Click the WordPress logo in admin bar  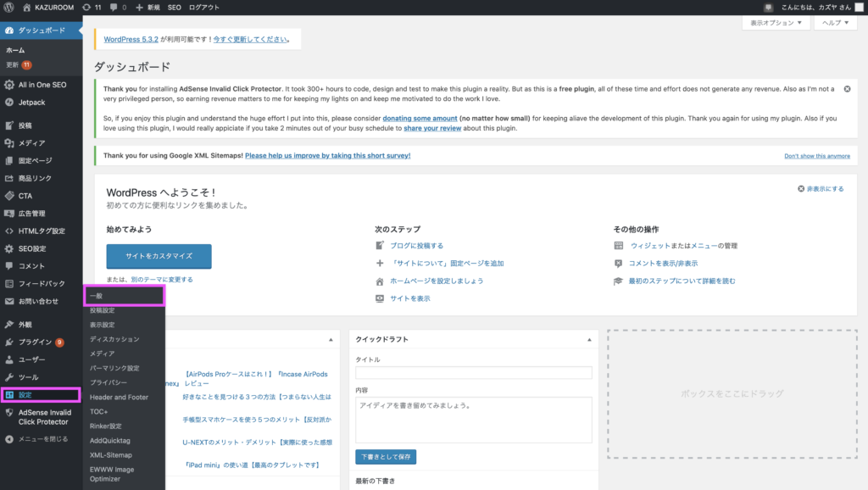[8, 7]
